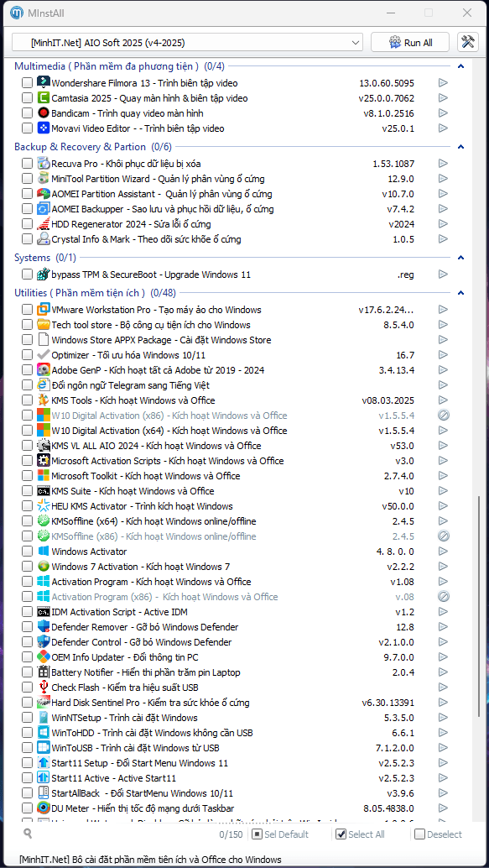
Task: Run WinToUSB using its play arrow
Action: 443,748
